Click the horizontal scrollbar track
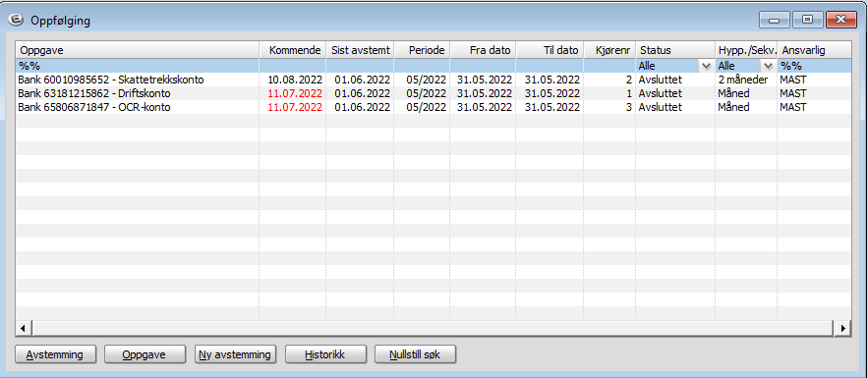The width and height of the screenshot is (868, 378). point(433,328)
